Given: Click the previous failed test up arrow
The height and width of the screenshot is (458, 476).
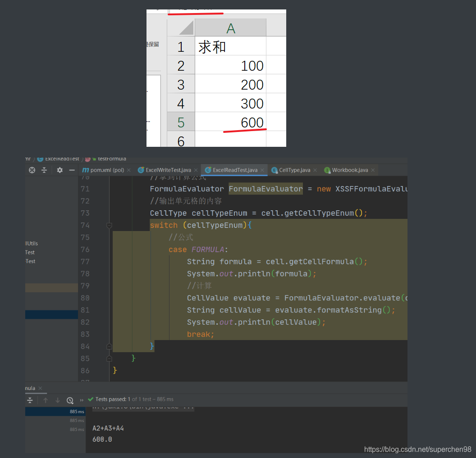Looking at the screenshot, I should 46,400.
